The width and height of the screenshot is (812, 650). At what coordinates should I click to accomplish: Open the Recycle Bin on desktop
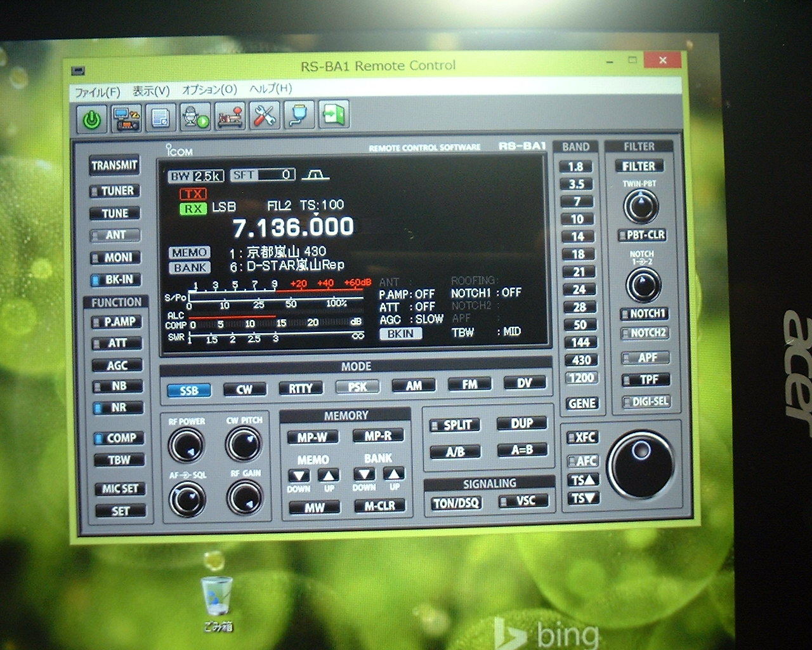coord(217,604)
